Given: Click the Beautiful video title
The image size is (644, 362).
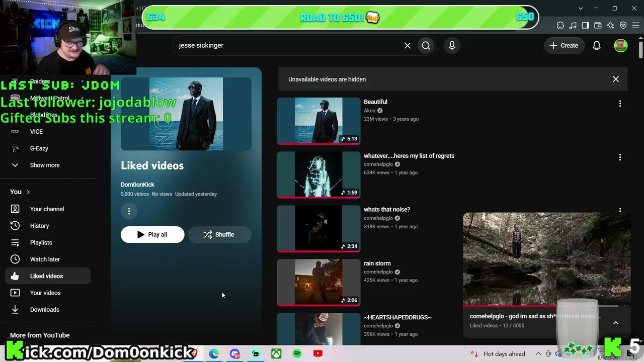Looking at the screenshot, I should [x=375, y=102].
